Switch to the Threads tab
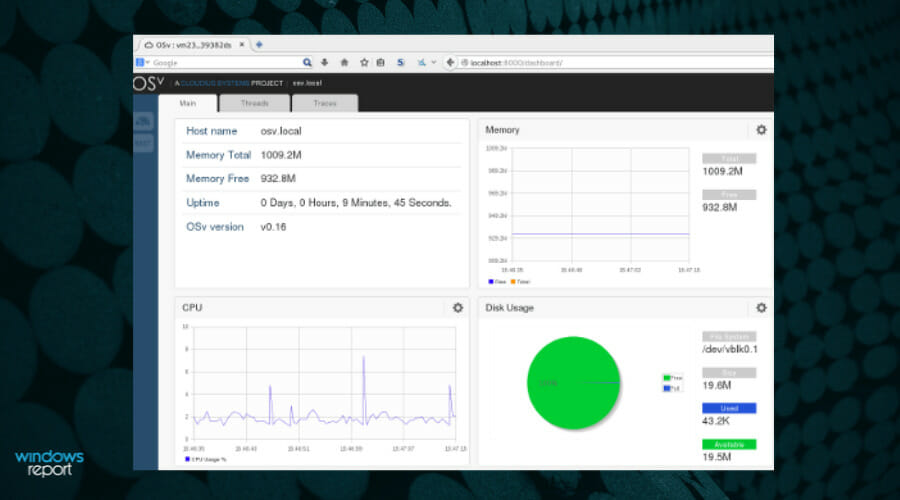Image resolution: width=900 pixels, height=500 pixels. pyautogui.click(x=254, y=103)
